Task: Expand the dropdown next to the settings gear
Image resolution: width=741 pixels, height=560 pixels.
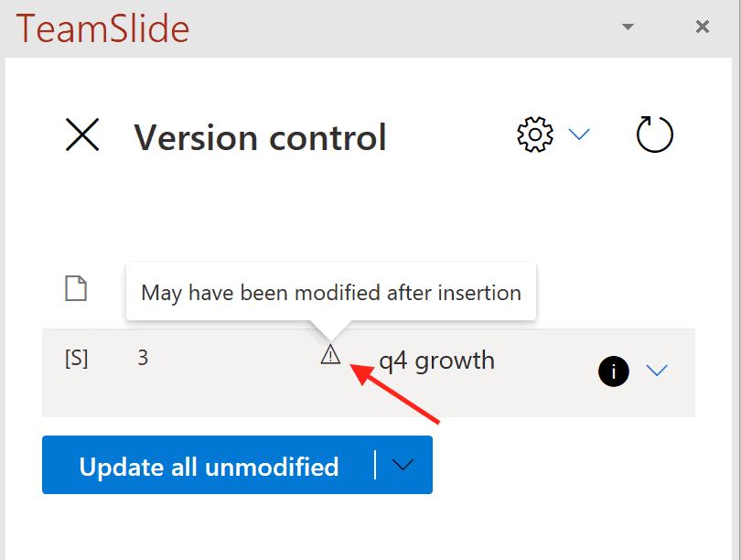Action: [x=579, y=135]
